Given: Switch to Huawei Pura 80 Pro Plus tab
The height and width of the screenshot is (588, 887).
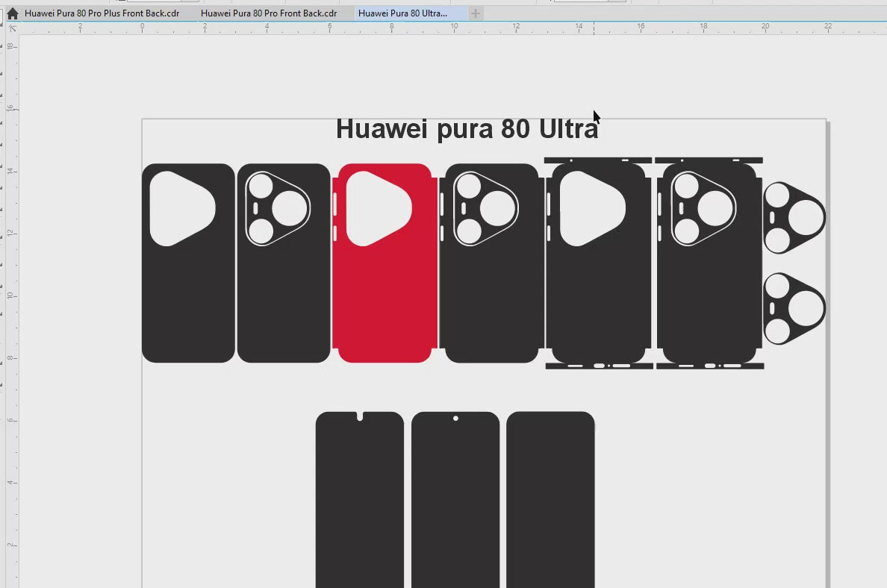Looking at the screenshot, I should click(x=102, y=13).
